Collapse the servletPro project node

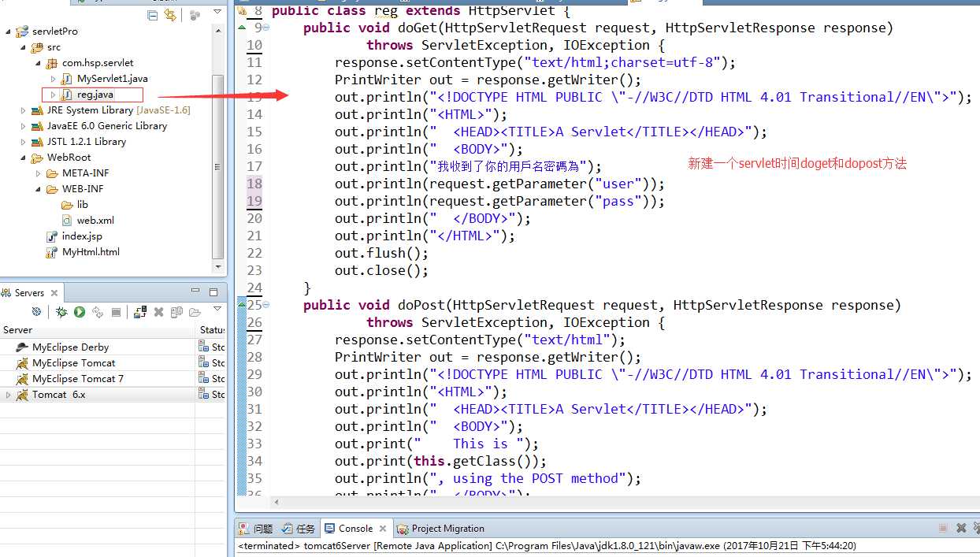click(x=9, y=32)
